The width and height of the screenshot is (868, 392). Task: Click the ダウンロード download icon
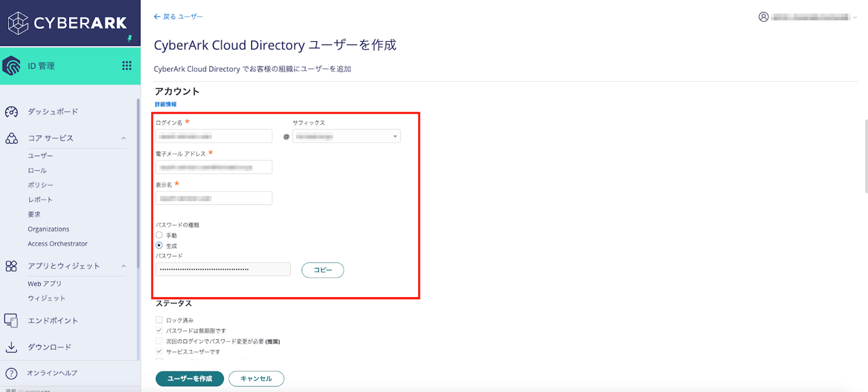pyautogui.click(x=11, y=347)
